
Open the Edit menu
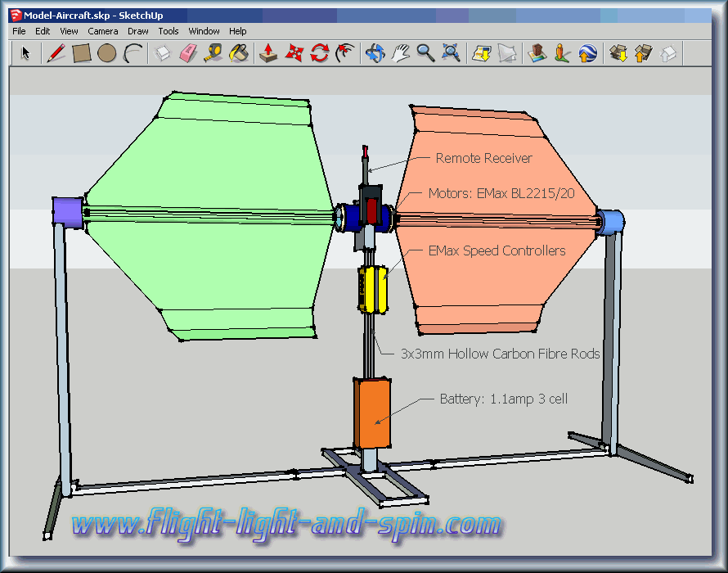[x=43, y=31]
